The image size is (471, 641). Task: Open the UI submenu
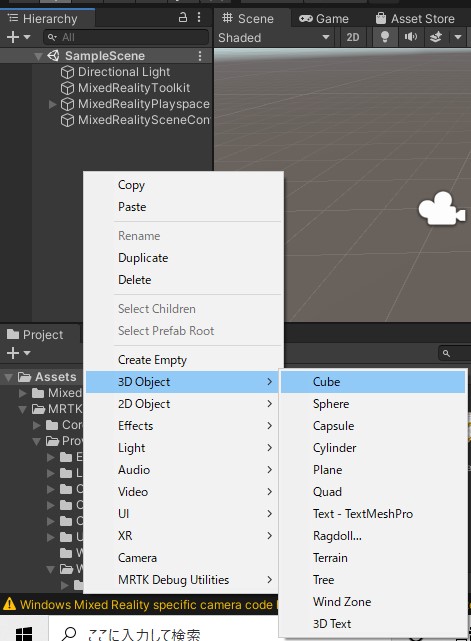pyautogui.click(x=183, y=514)
